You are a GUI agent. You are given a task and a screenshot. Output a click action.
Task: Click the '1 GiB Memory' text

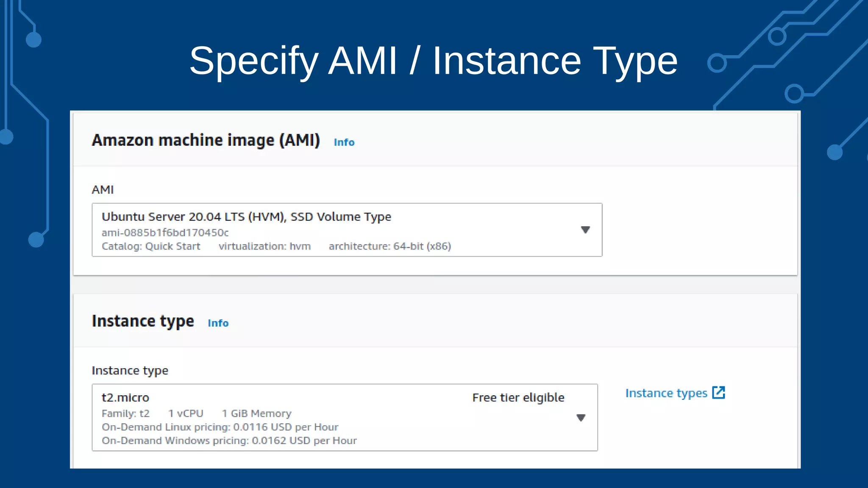tap(257, 413)
